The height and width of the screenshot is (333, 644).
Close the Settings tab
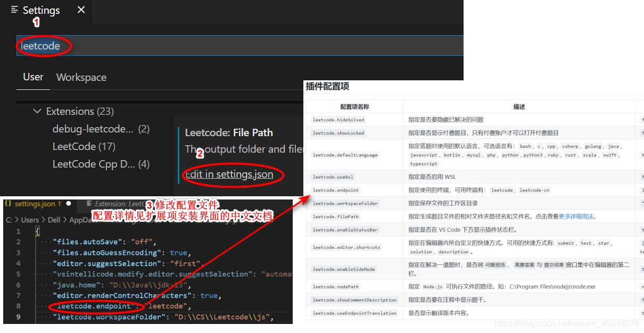tap(81, 10)
